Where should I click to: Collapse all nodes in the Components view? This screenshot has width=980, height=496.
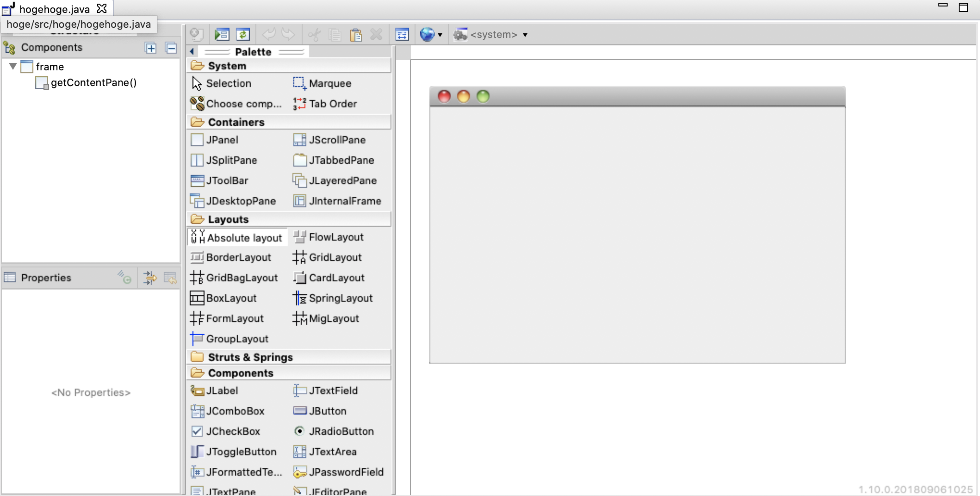click(x=171, y=48)
